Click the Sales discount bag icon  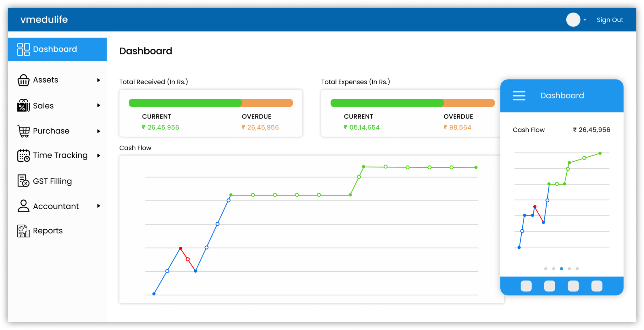point(23,106)
